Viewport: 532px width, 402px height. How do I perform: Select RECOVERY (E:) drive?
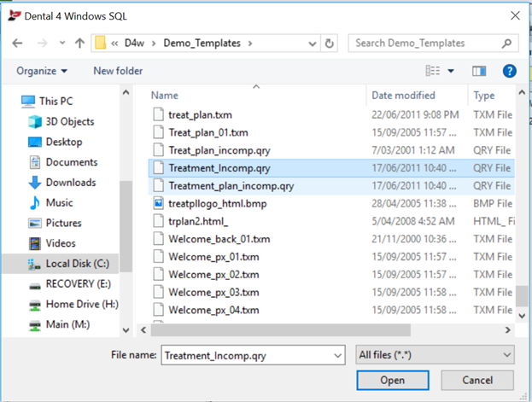pyautogui.click(x=70, y=283)
